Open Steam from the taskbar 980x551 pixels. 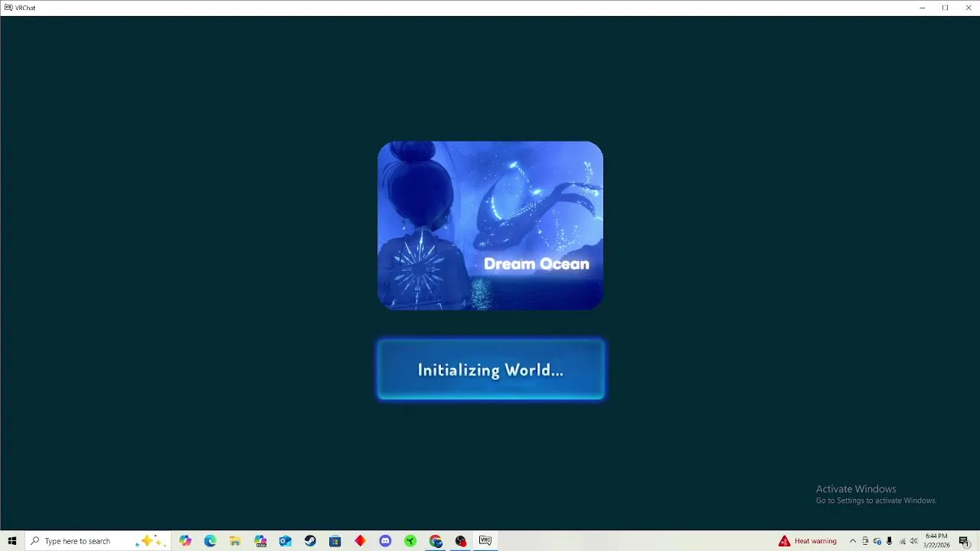(x=310, y=541)
